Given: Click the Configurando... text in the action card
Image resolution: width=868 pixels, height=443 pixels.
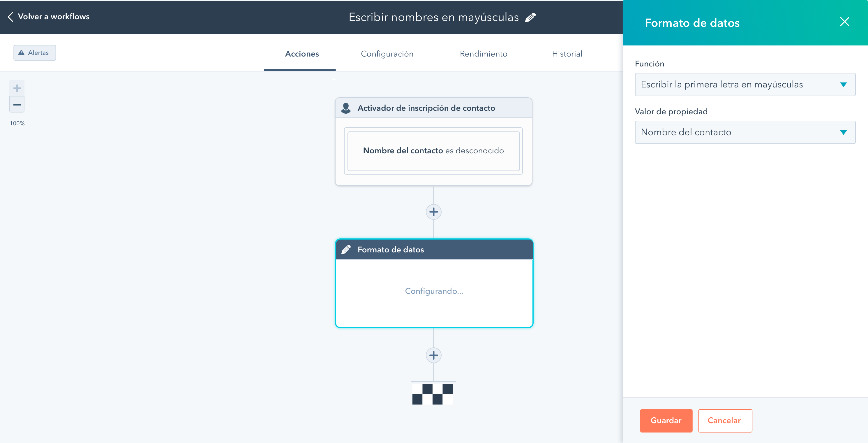Looking at the screenshot, I should point(434,291).
